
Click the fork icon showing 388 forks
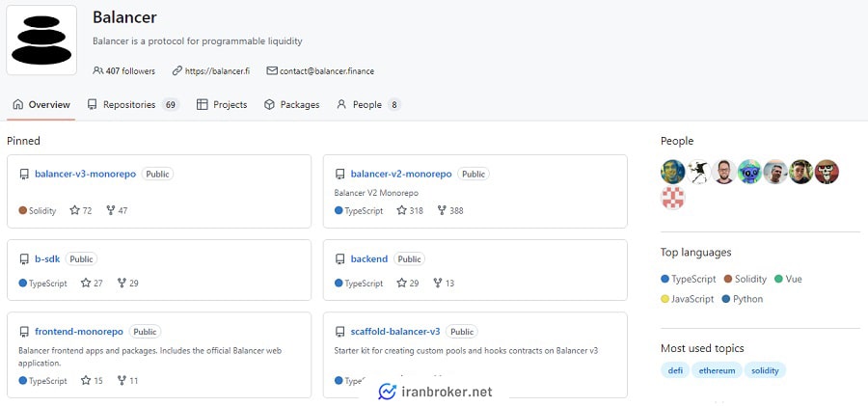point(442,210)
